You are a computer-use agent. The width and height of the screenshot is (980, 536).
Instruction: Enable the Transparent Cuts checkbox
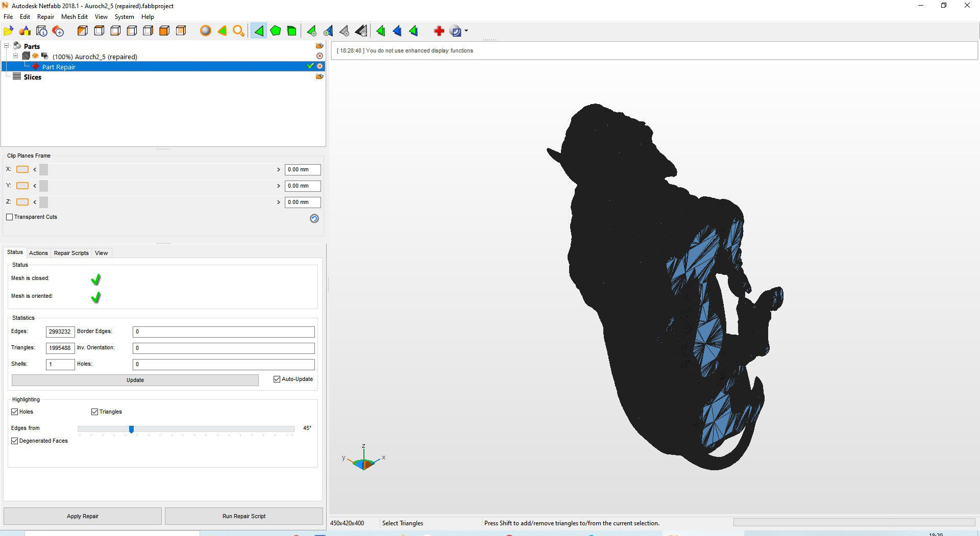(10, 217)
